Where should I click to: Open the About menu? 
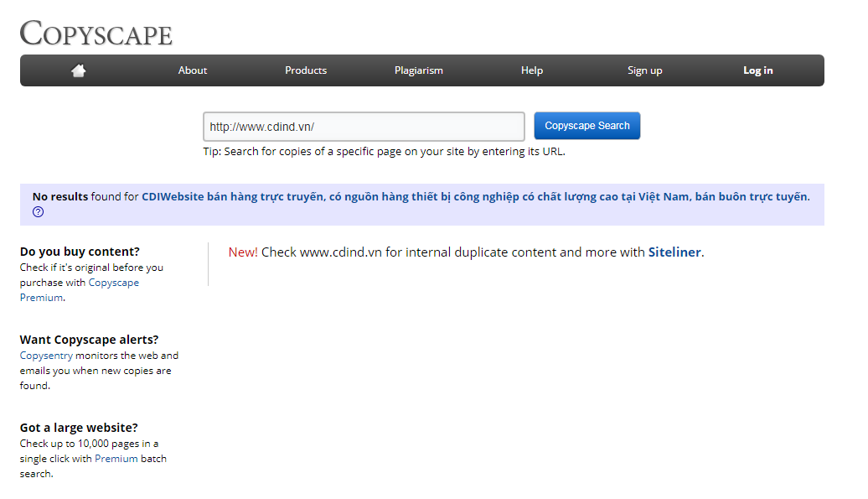(192, 70)
